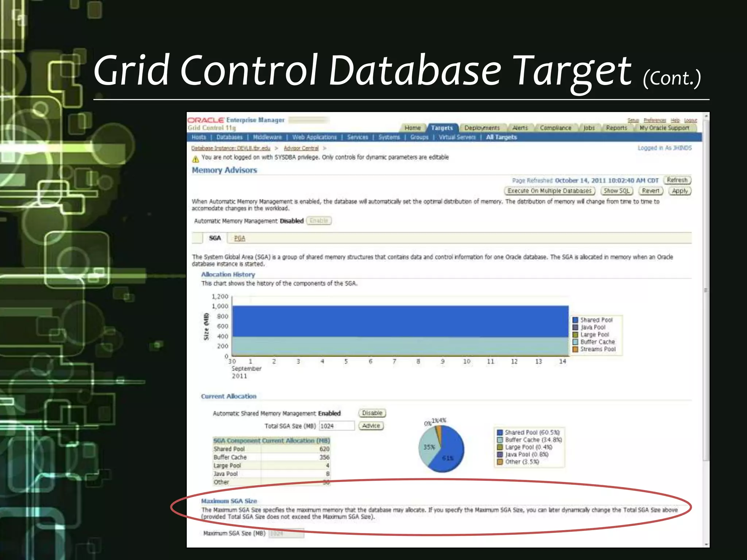This screenshot has width=747, height=560.
Task: Click Streams Pool swatch in chart legend
Action: tap(576, 349)
